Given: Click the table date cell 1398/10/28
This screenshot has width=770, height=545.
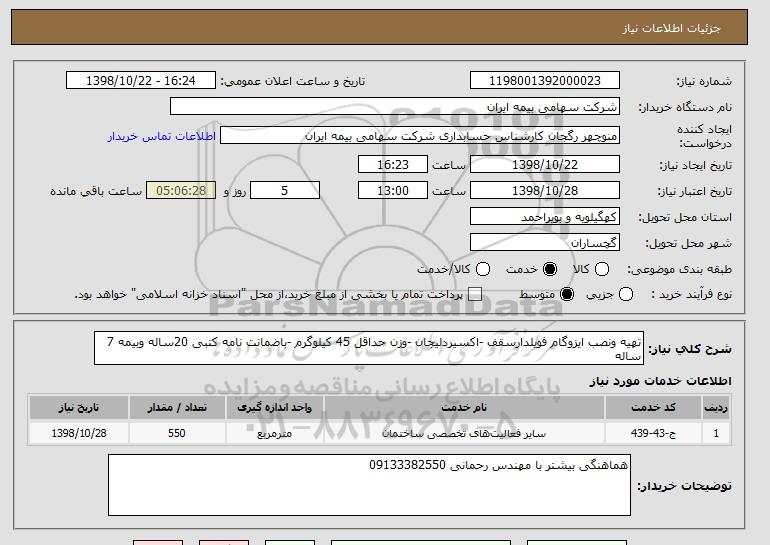Looking at the screenshot, I should [x=79, y=434].
